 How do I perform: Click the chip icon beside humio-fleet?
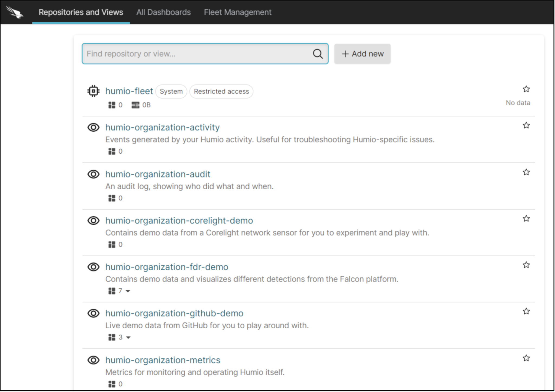tap(93, 91)
